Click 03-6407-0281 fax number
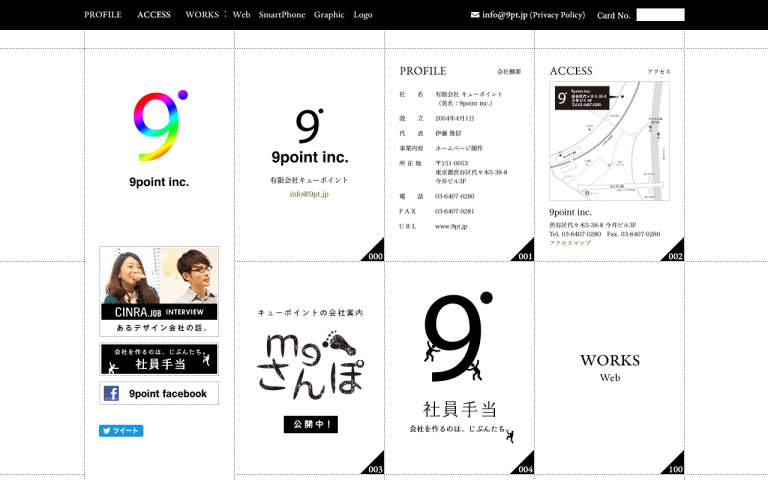The image size is (768, 480). point(455,212)
